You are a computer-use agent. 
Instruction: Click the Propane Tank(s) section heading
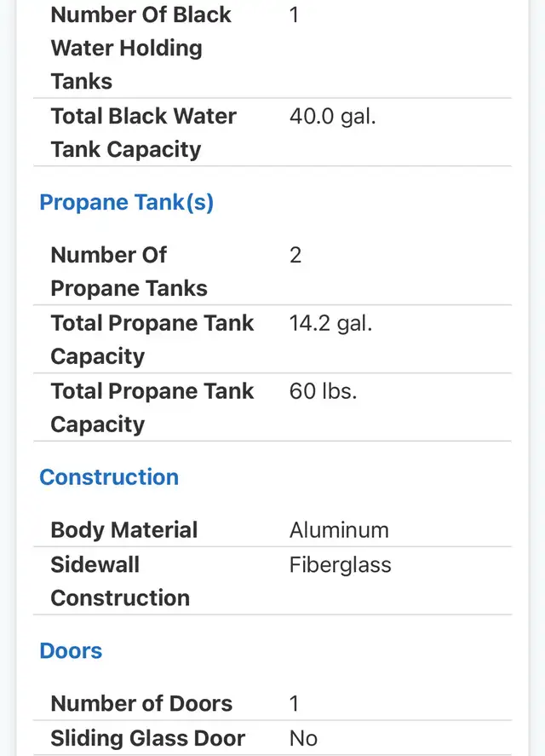(126, 203)
